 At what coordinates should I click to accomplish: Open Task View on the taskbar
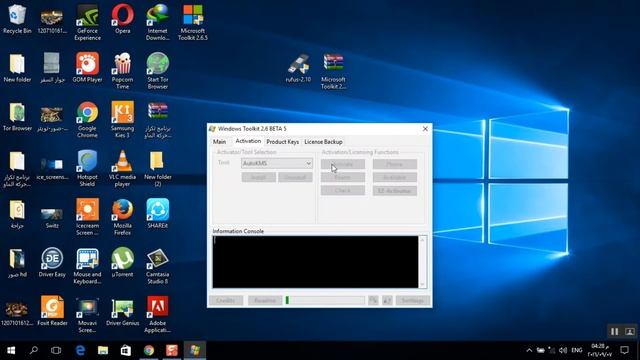click(x=56, y=350)
